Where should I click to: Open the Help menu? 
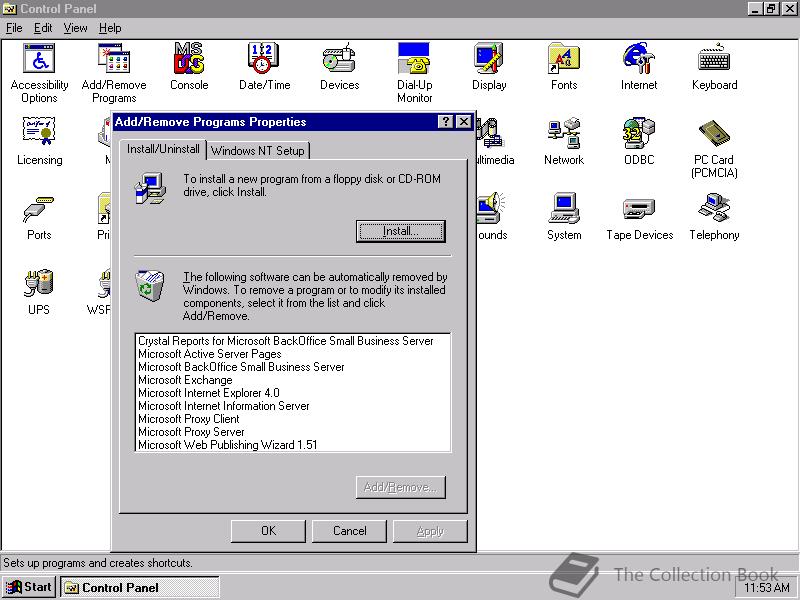point(110,28)
